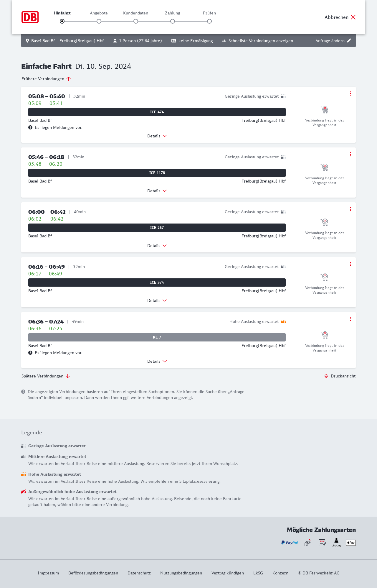Image resolution: width=377 pixels, height=588 pixels.
Task: Open the Datenschutz footer link
Action: click(139, 573)
